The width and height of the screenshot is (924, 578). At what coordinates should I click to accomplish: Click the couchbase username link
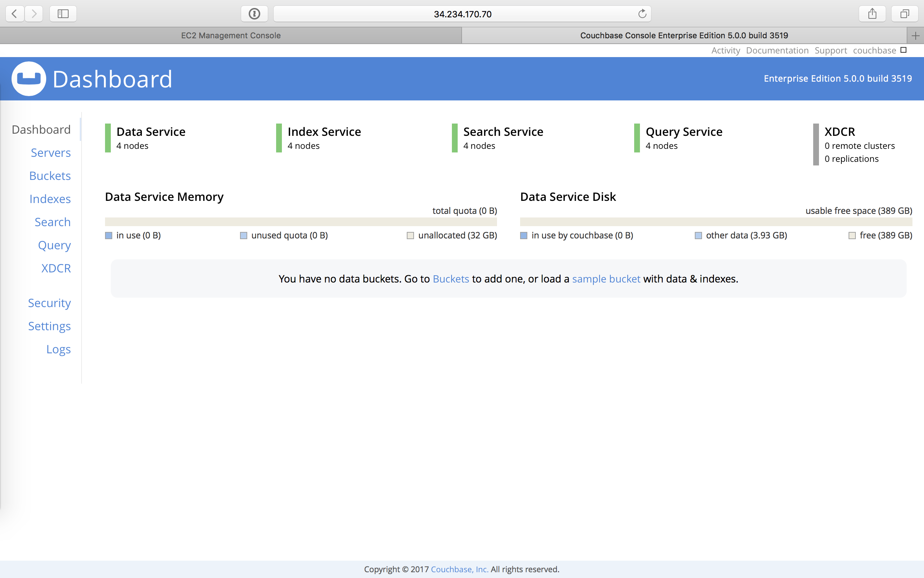pos(874,51)
